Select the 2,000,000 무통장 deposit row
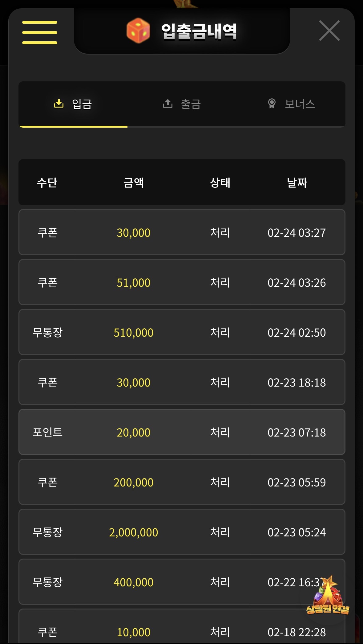This screenshot has width=363, height=644. click(x=182, y=532)
